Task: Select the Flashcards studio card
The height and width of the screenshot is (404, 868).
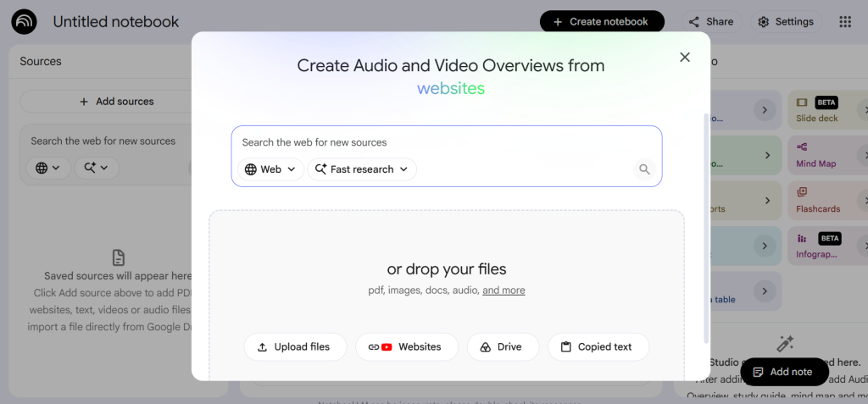Action: (827, 201)
